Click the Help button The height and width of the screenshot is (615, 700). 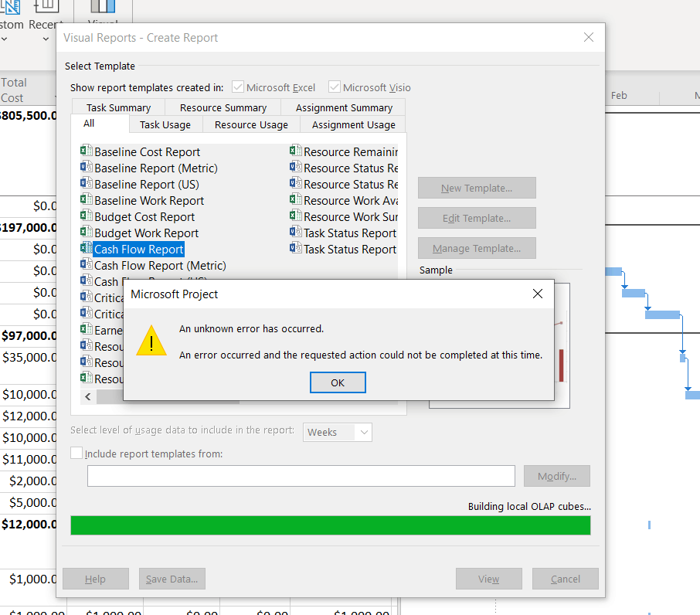click(96, 579)
